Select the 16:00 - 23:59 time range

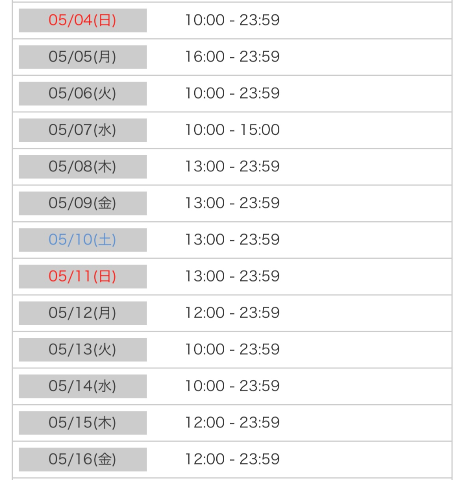pyautogui.click(x=232, y=57)
